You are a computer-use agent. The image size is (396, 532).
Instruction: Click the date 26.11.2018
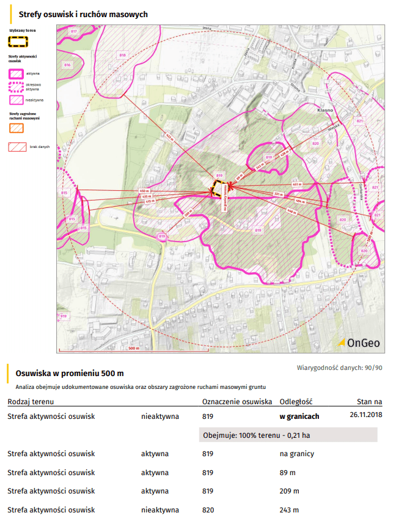click(365, 415)
